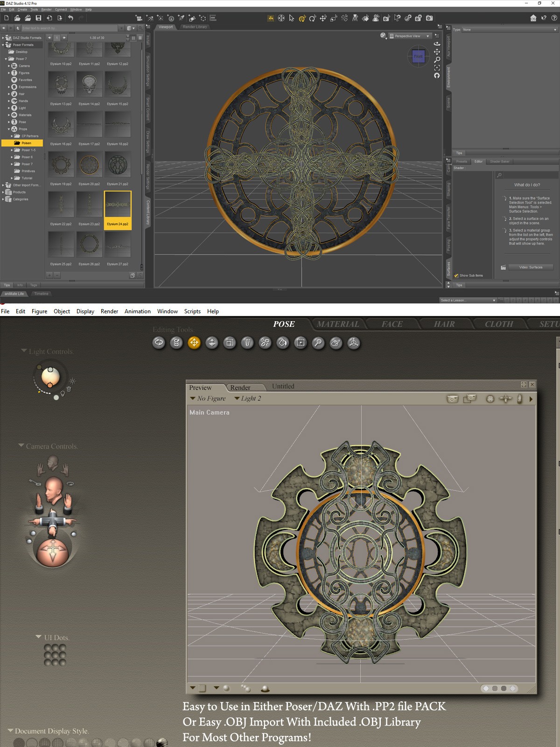
Task: Select the Direct Manipulation tool
Action: tap(354, 343)
